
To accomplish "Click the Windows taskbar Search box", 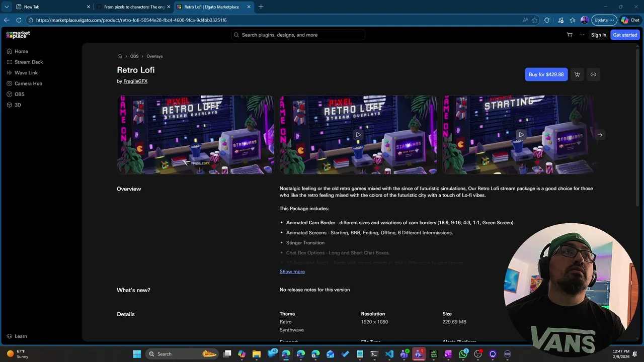I will (x=182, y=354).
